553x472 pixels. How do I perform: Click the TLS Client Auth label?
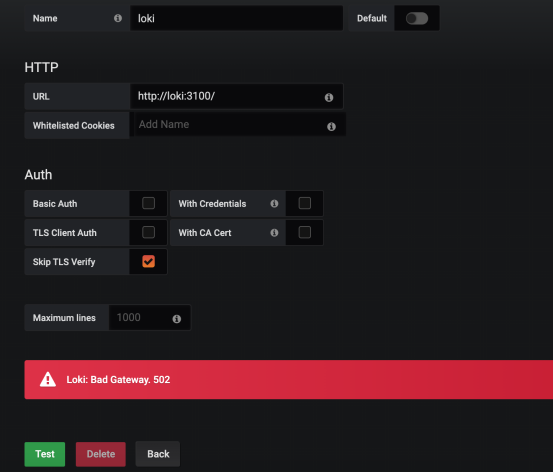coord(65,233)
